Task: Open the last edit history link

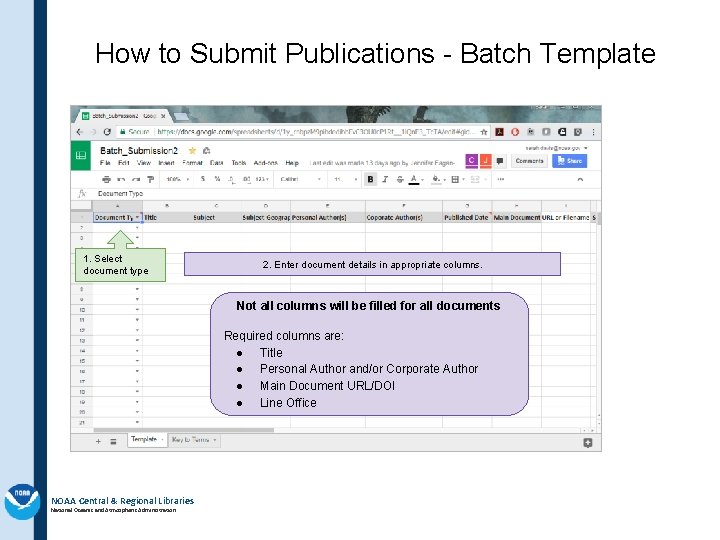Action: [x=382, y=163]
